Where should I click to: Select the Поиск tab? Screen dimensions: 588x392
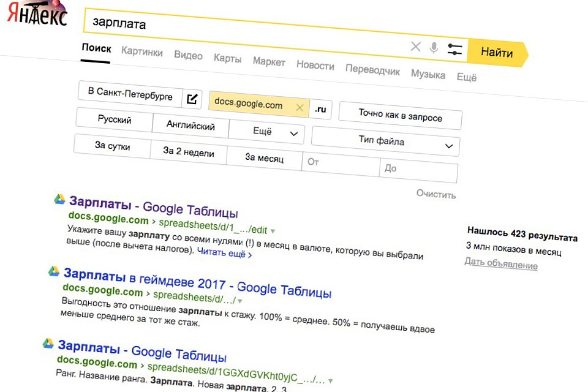96,48
